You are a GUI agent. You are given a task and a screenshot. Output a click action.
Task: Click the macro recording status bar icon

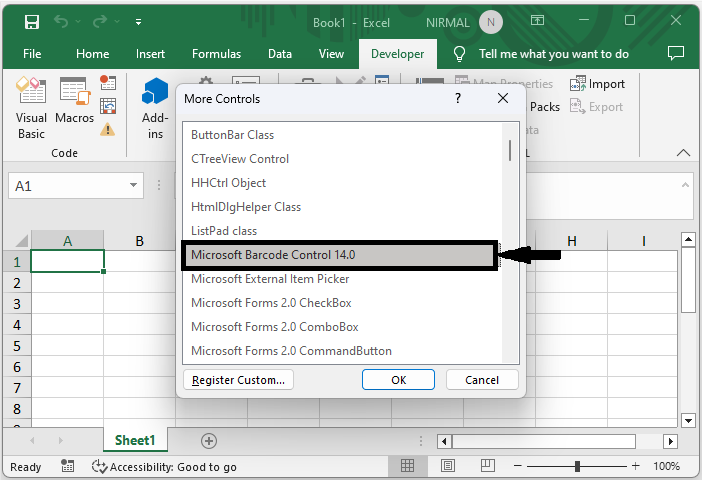coord(68,466)
